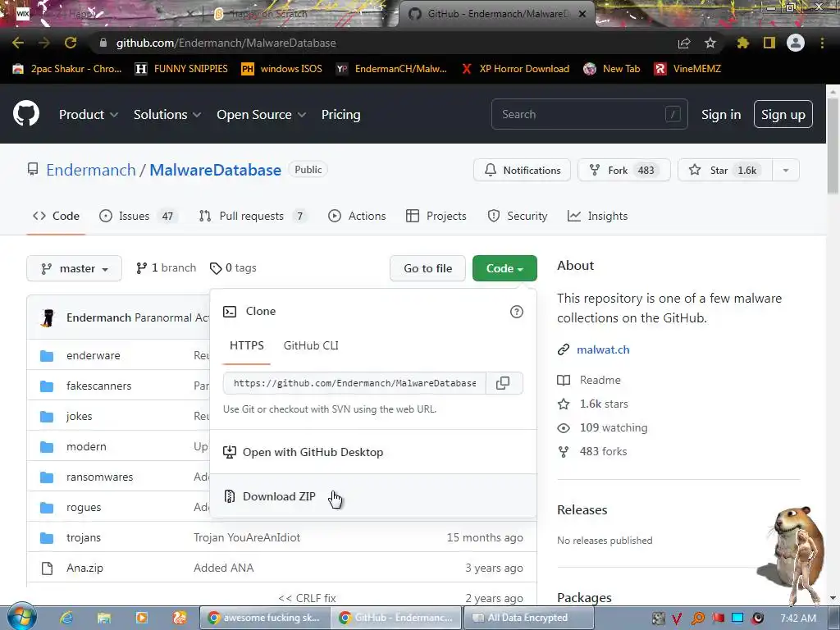Click the 0 tags link
This screenshot has height=630, width=840.
[x=233, y=268]
